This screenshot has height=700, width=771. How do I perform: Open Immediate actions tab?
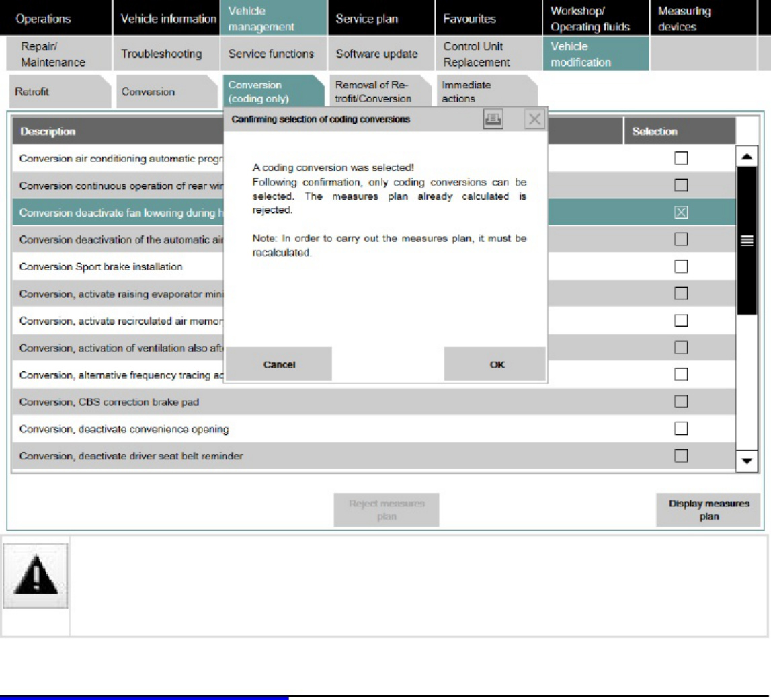point(487,91)
